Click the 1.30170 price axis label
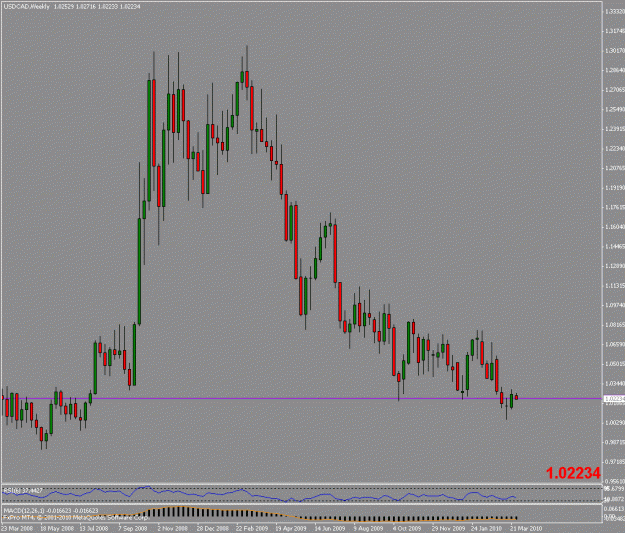 pos(615,51)
